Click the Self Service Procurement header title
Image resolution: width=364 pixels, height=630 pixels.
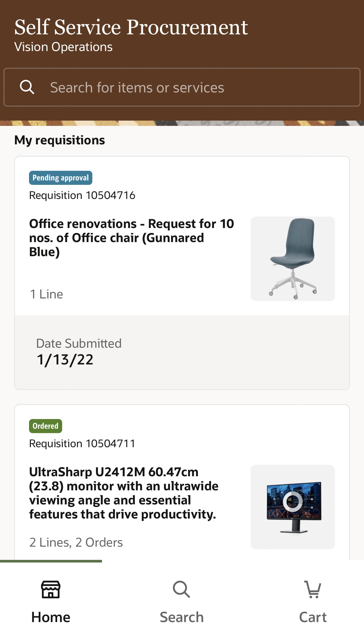click(x=131, y=27)
